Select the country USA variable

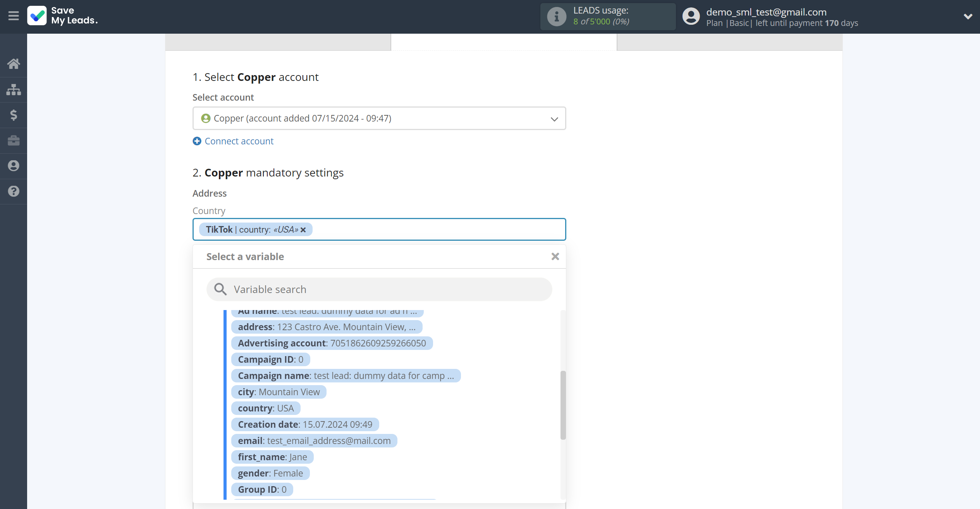click(x=266, y=408)
